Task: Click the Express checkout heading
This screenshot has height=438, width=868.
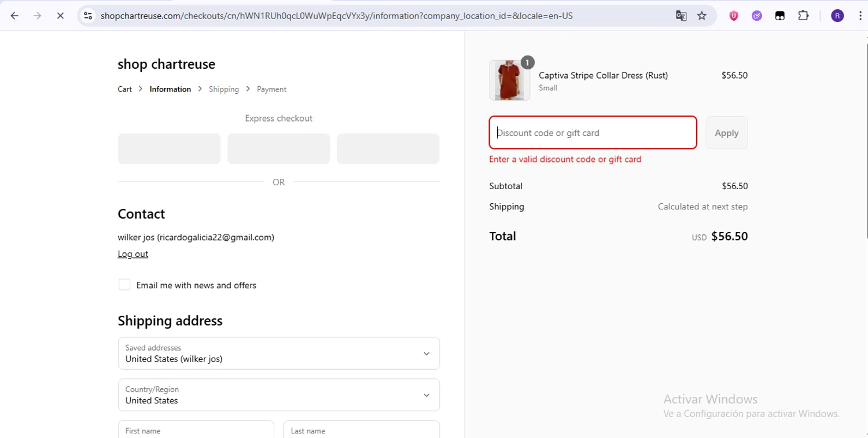Action: click(x=279, y=118)
